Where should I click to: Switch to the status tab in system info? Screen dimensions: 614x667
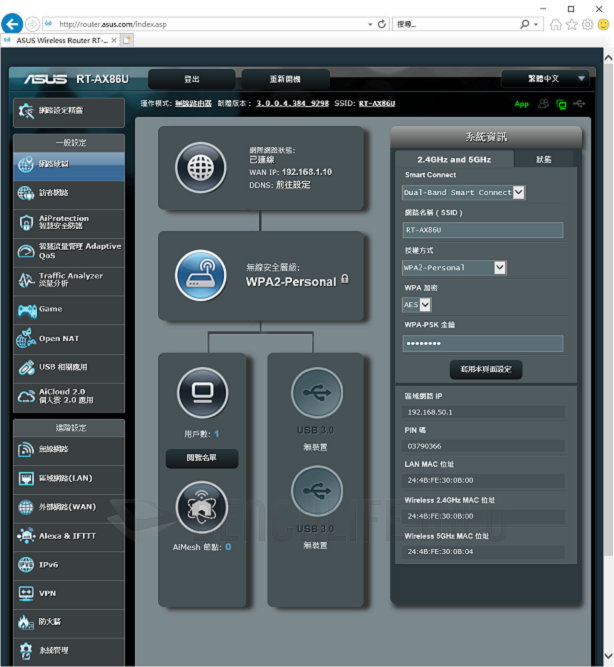click(x=543, y=160)
